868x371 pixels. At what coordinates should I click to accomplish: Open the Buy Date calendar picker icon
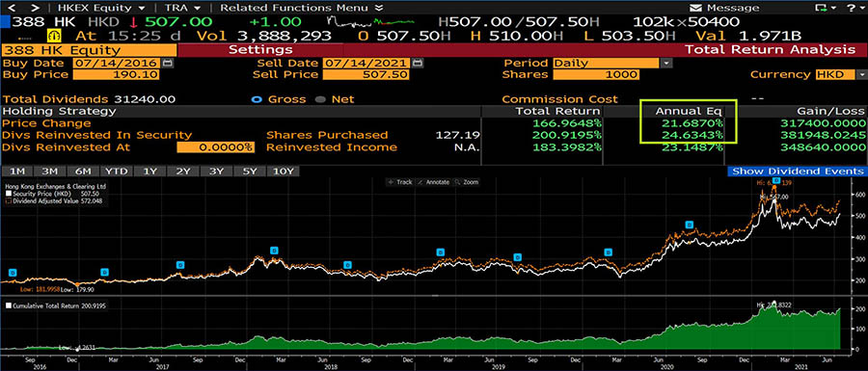click(167, 63)
